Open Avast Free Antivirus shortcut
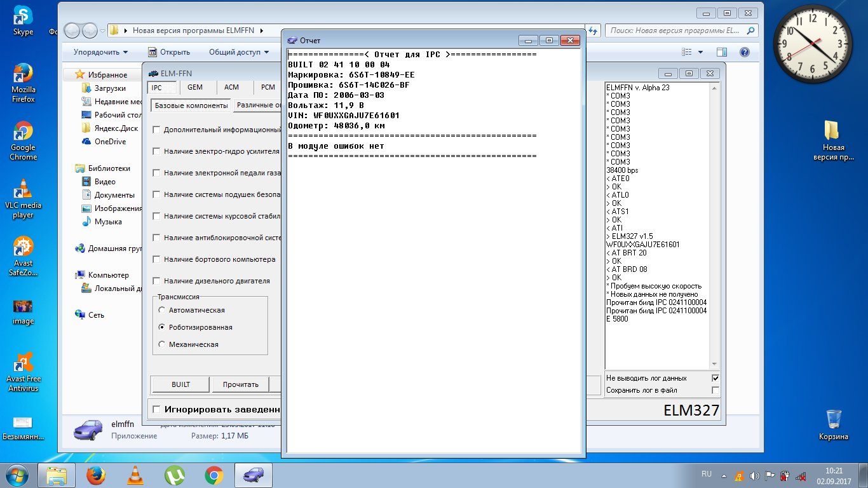Image resolution: width=868 pixels, height=488 pixels. 23,363
